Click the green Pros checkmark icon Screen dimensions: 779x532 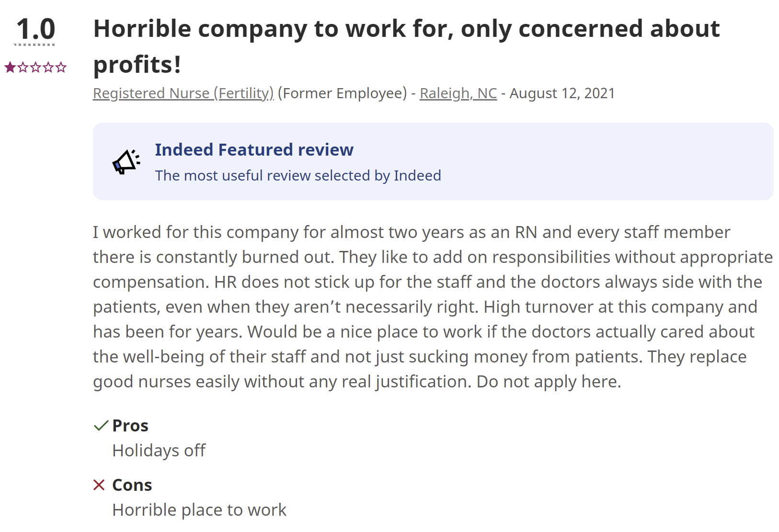tap(101, 426)
